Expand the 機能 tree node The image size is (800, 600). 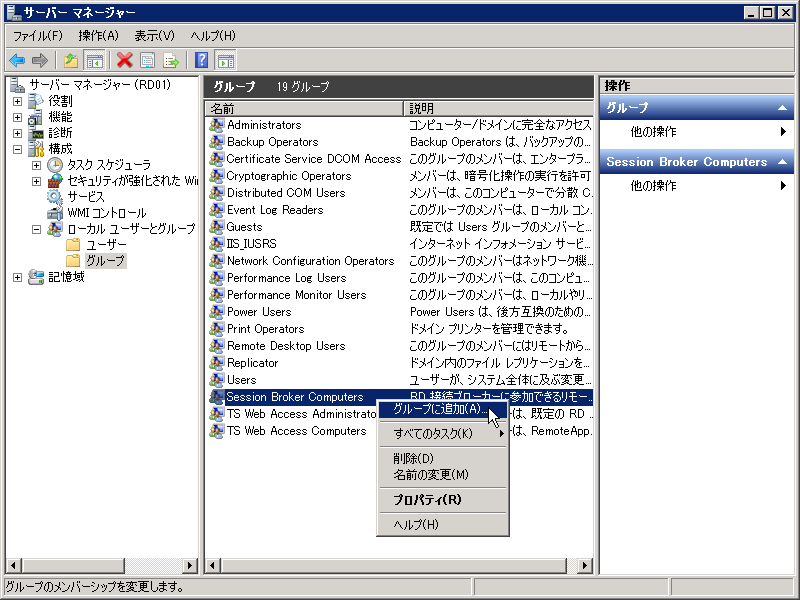pyautogui.click(x=17, y=117)
